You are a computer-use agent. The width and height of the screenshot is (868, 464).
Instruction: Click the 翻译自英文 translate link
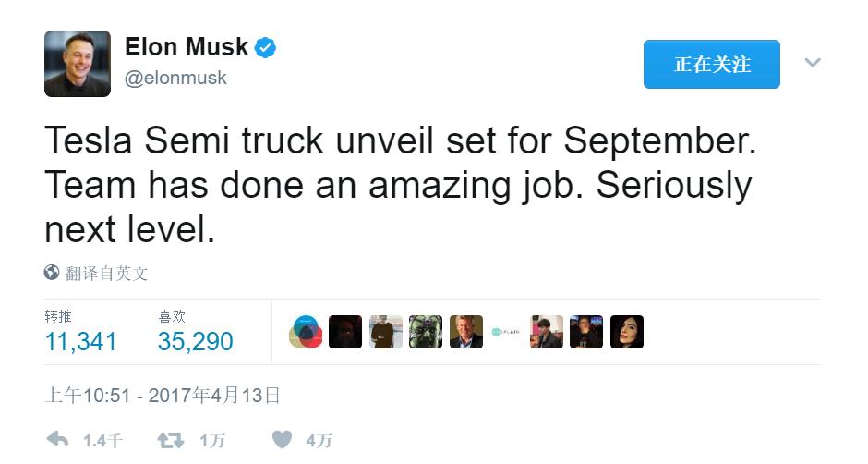tap(106, 274)
